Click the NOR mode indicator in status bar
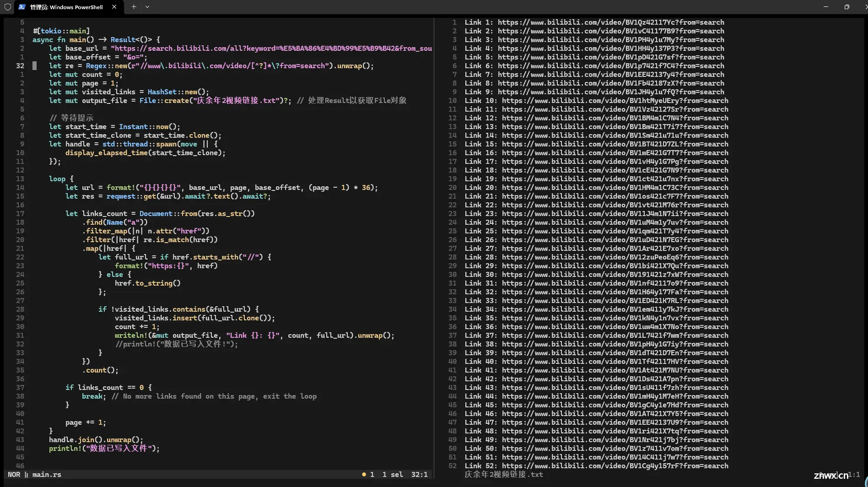The image size is (868, 487). pyautogui.click(x=14, y=474)
